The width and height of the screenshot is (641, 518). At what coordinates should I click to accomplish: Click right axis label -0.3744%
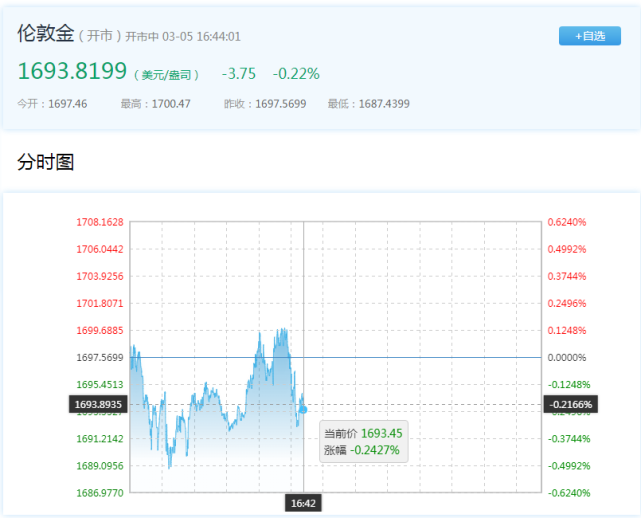(569, 439)
